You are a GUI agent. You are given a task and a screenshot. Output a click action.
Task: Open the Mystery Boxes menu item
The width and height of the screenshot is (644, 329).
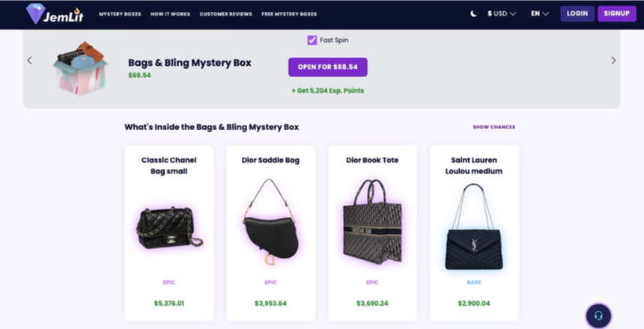pos(120,14)
